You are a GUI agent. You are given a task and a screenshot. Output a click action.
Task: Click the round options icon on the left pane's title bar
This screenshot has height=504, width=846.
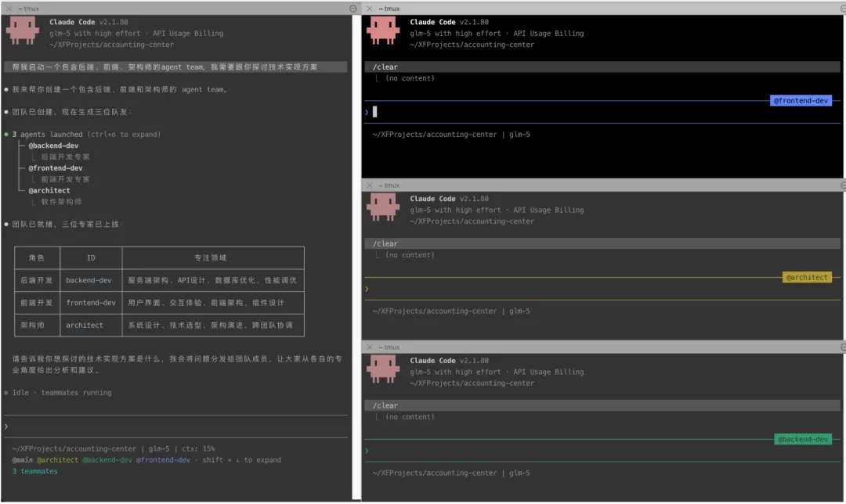point(352,9)
